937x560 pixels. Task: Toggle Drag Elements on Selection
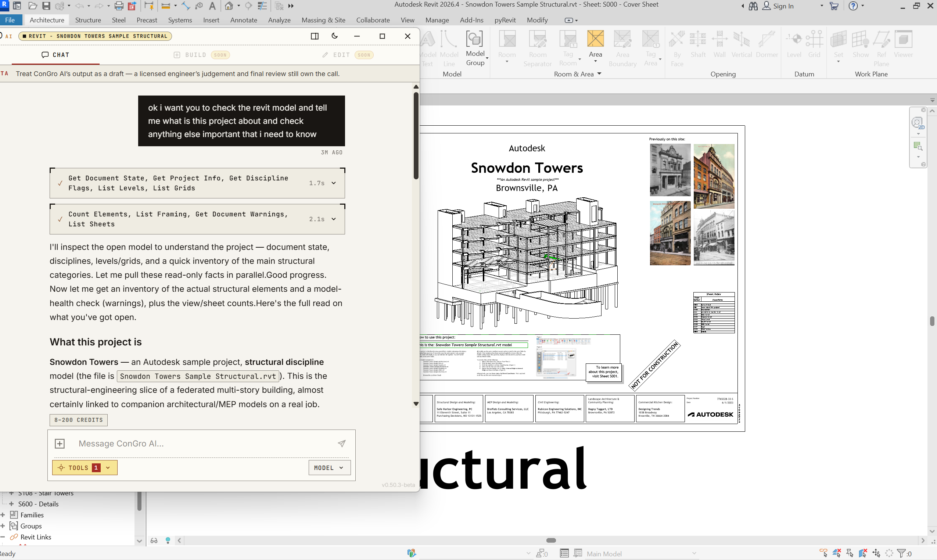[876, 553]
